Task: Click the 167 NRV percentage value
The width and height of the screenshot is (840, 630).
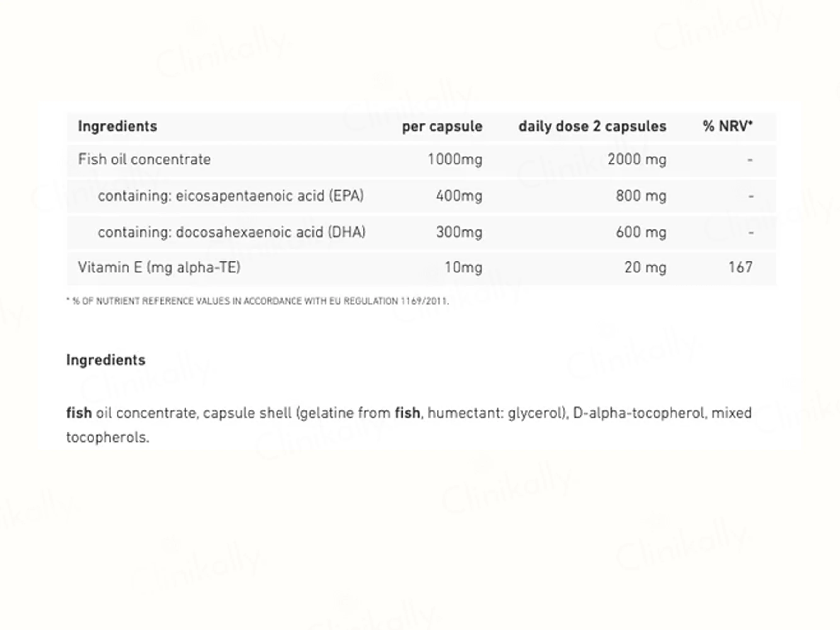Action: 740,267
